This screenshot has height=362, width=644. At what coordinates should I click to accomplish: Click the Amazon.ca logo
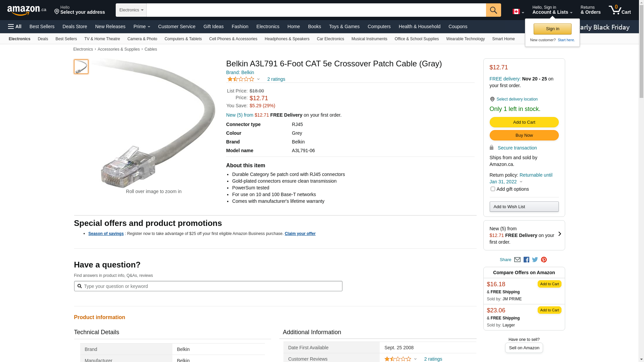(x=26, y=10)
